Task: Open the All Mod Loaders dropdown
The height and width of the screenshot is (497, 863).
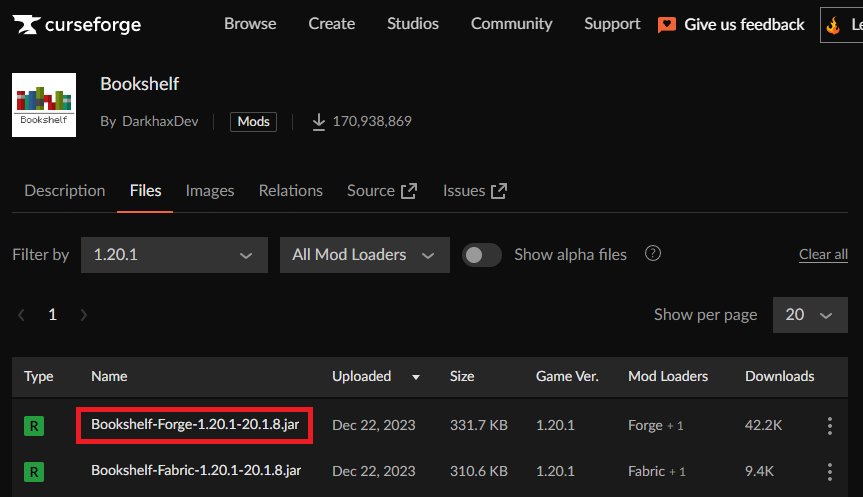Action: coord(364,255)
